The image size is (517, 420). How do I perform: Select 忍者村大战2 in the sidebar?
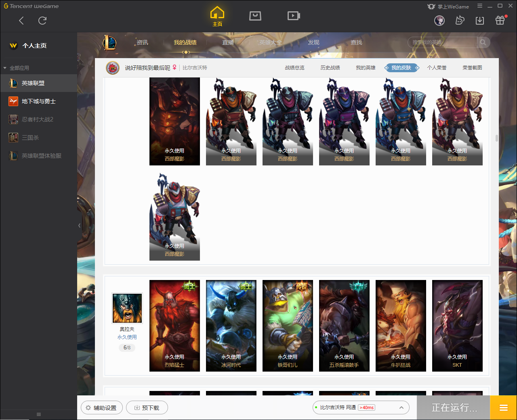click(x=38, y=119)
